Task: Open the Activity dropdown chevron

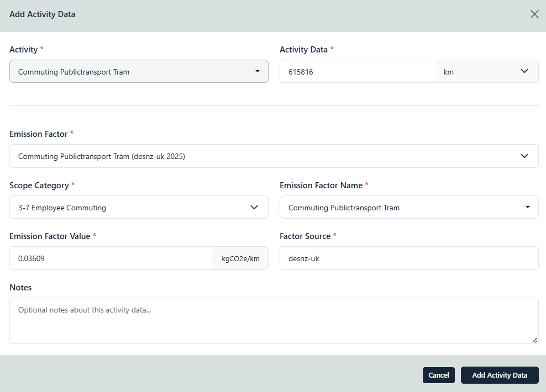Action: (x=258, y=71)
